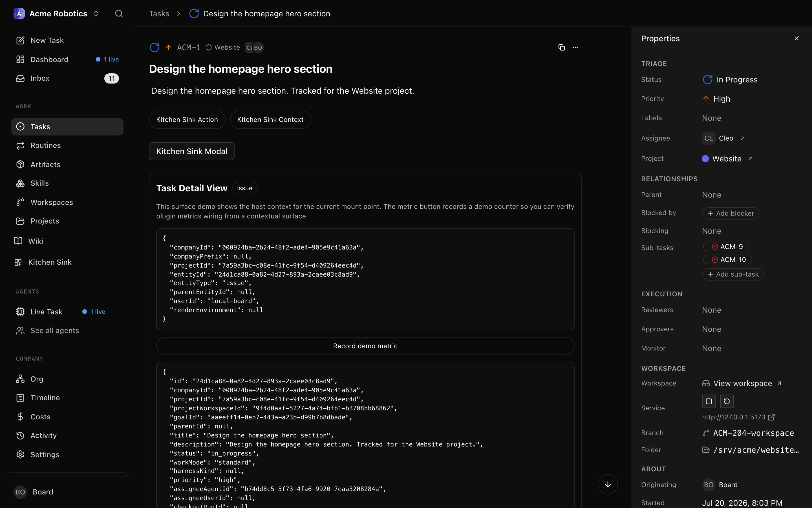Click Tasks in the breadcrumb
812x508 pixels.
pyautogui.click(x=159, y=14)
